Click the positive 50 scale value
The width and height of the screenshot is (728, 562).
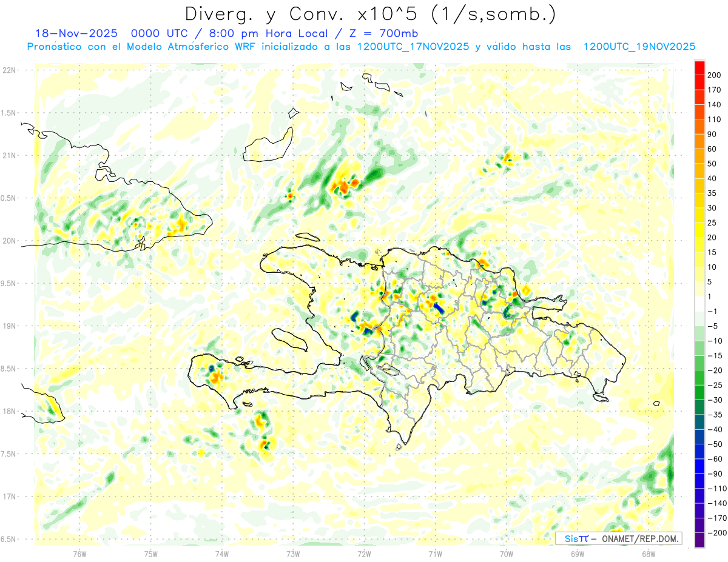coord(712,164)
